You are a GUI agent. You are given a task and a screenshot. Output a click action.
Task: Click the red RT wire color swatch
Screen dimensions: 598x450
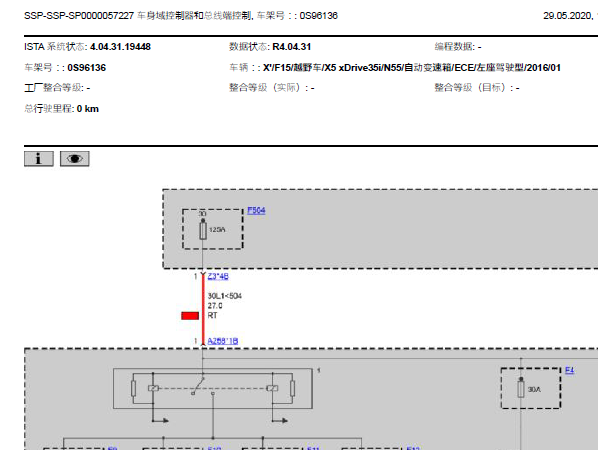pos(190,316)
